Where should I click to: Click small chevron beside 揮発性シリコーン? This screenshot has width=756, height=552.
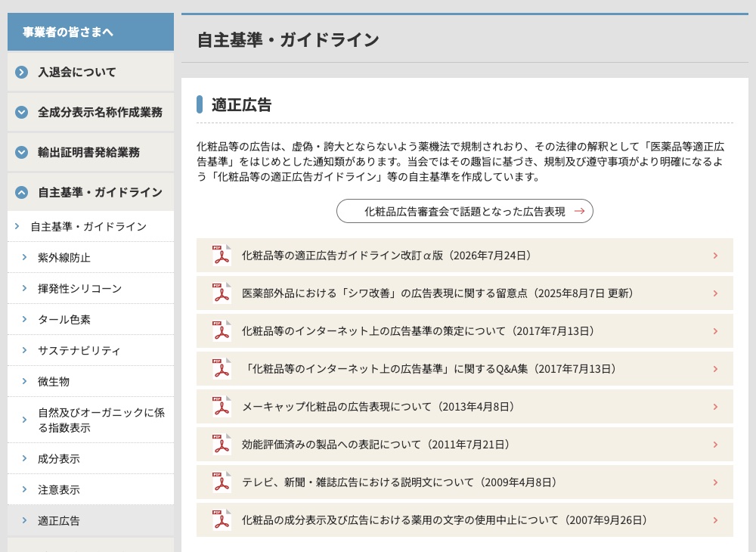coord(24,288)
